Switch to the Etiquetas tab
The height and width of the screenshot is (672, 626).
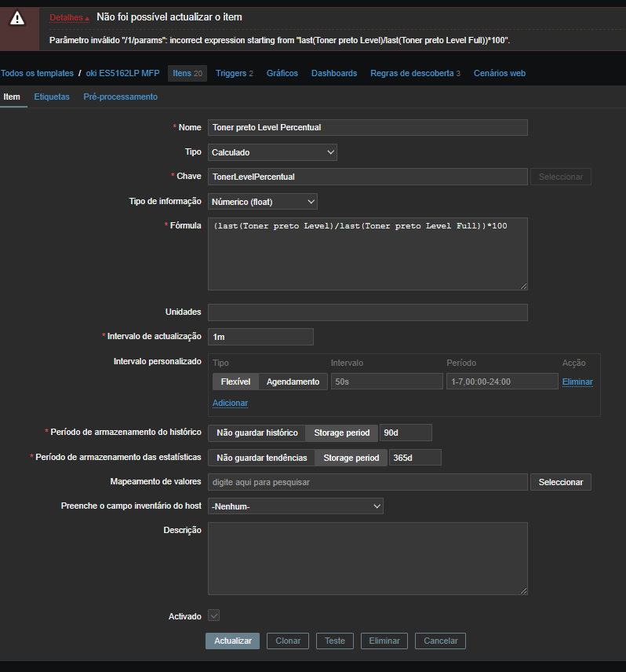(52, 97)
